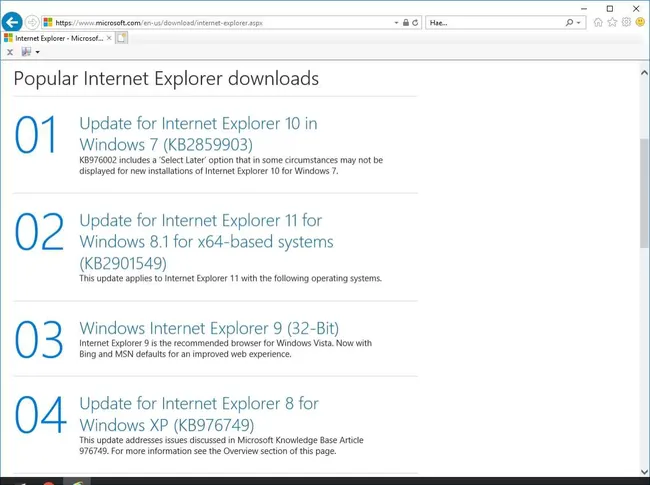
Task: Minimize the Internet Explorer window
Action: coord(584,8)
